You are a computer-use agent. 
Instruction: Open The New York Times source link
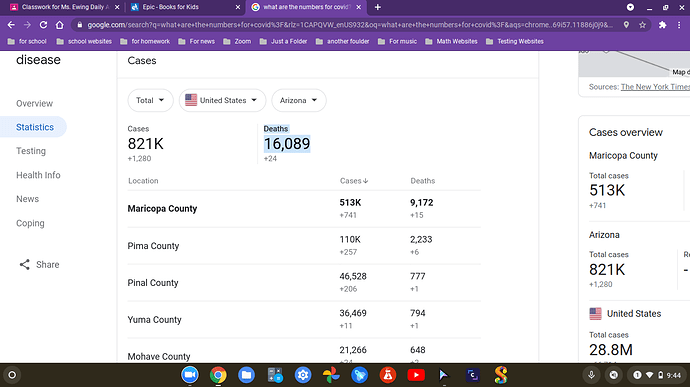point(655,87)
